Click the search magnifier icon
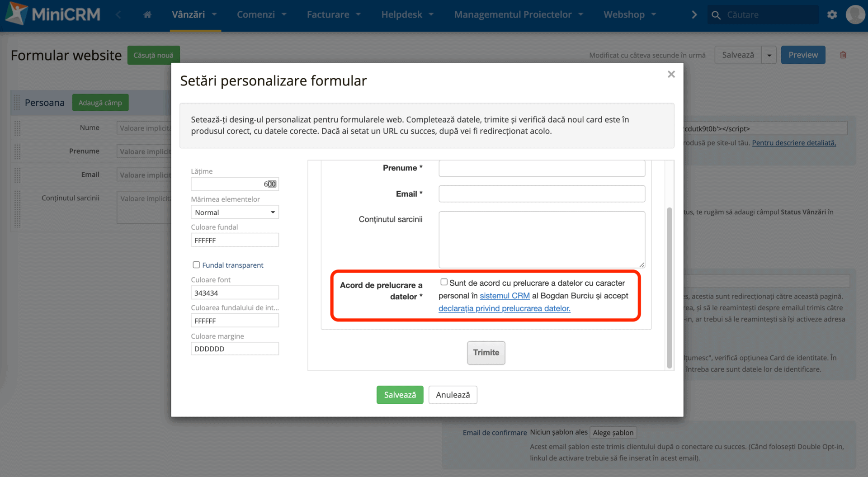 [716, 14]
